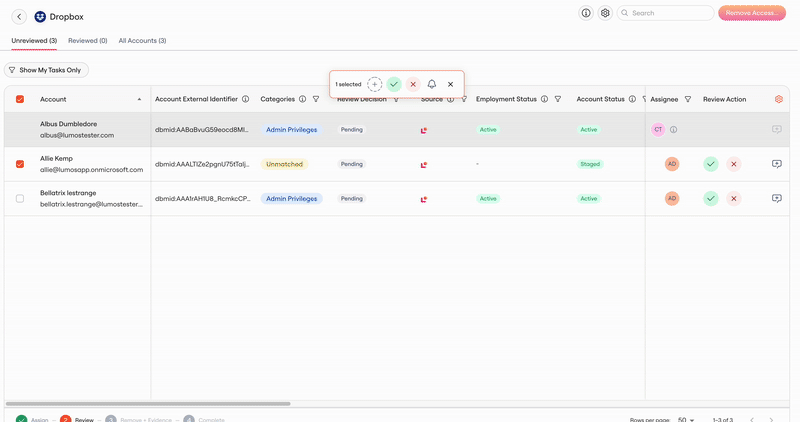Open the settings gear icon
The height and width of the screenshot is (422, 800).
[x=605, y=13]
